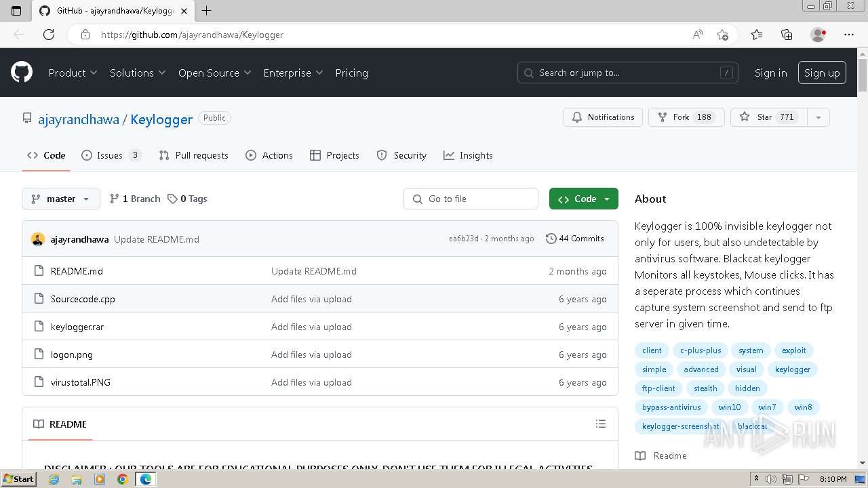
Task: Open browser Collections icon
Action: coord(787,35)
